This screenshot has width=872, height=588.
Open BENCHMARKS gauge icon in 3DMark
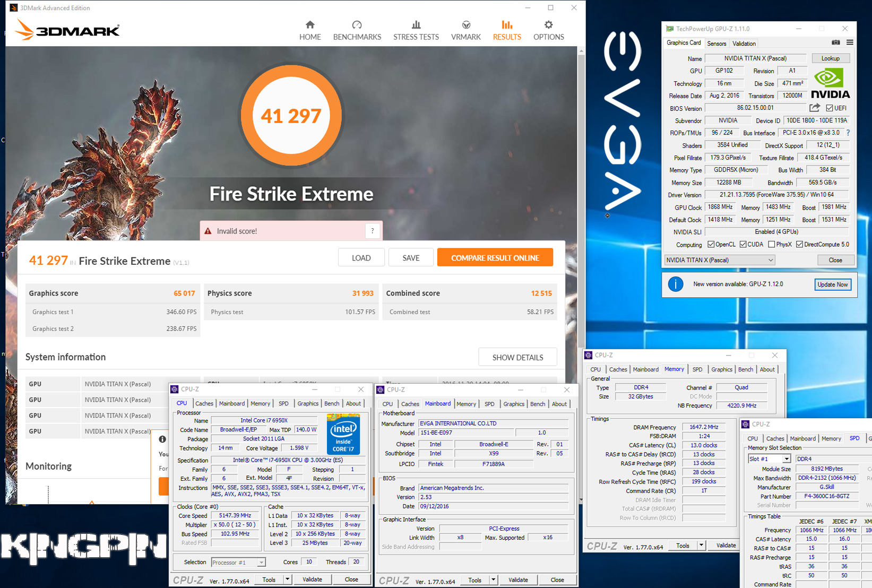357,25
